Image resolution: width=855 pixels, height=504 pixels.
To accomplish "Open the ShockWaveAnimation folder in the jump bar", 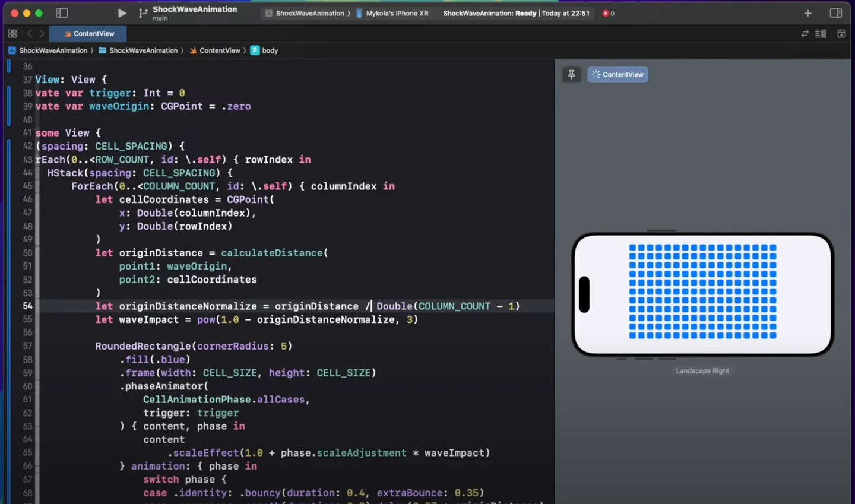I will point(138,50).
